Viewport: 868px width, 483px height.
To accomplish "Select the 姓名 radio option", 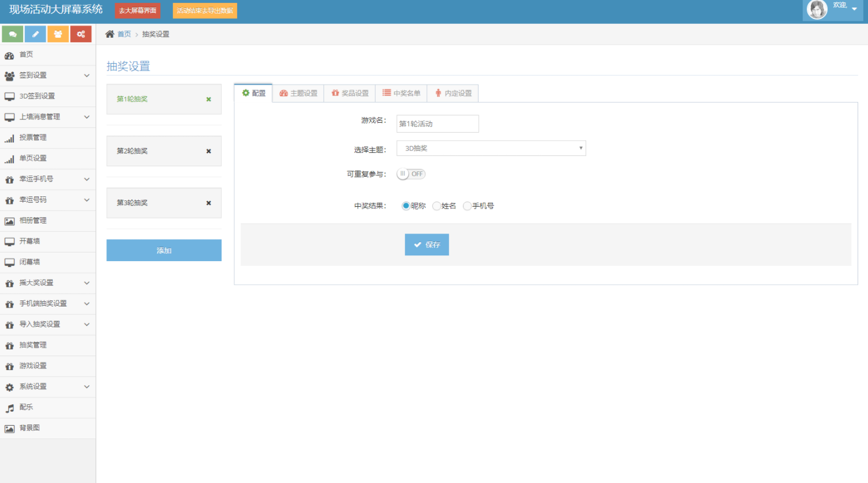I will [436, 206].
